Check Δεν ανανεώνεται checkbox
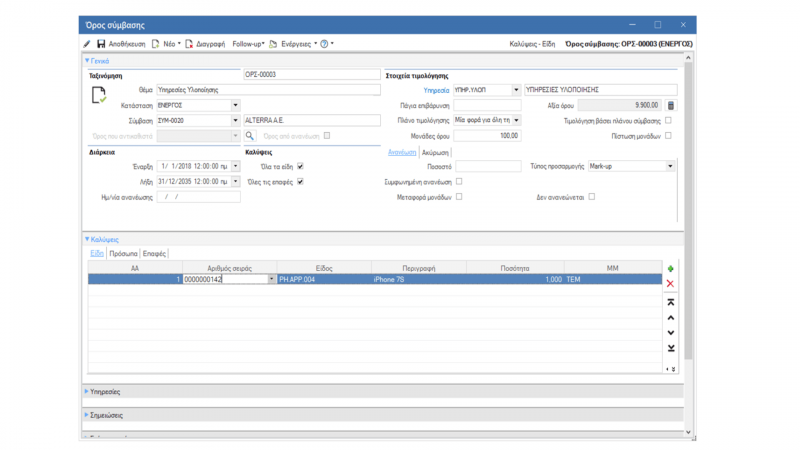800x450 pixels. [x=592, y=196]
